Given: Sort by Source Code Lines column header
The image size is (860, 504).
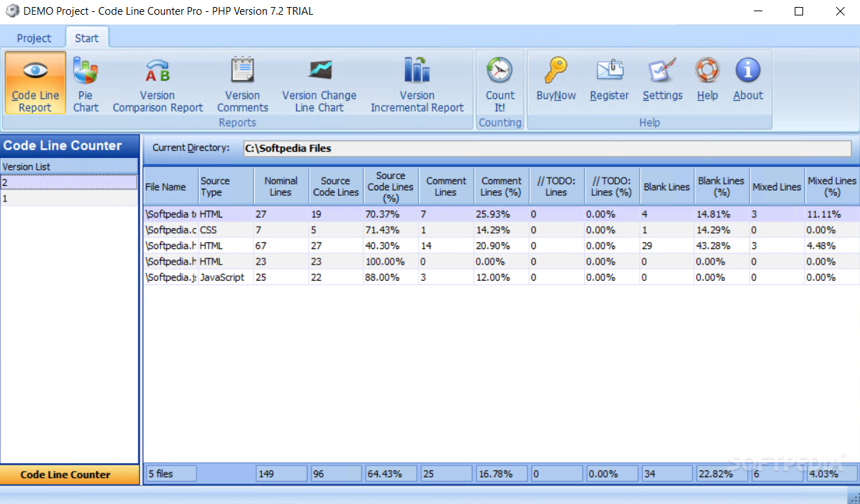Looking at the screenshot, I should coord(336,187).
